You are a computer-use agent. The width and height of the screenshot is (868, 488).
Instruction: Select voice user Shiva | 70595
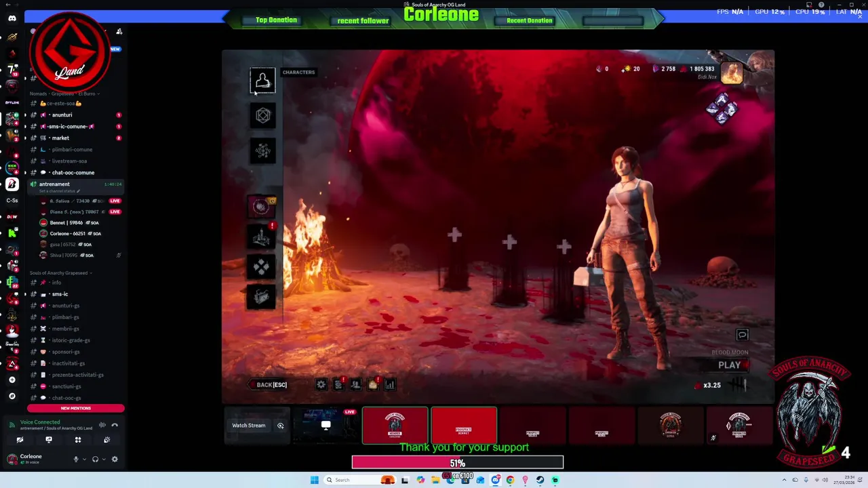pos(80,255)
